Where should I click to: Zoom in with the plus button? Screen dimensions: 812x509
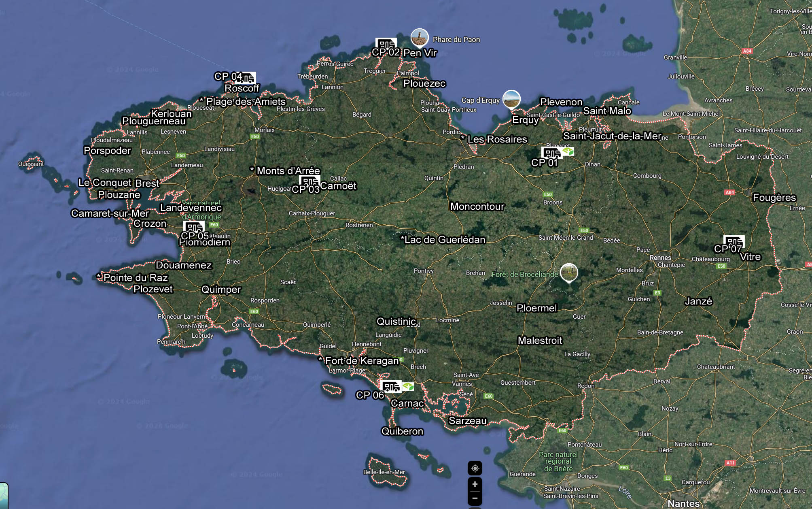coord(475,484)
